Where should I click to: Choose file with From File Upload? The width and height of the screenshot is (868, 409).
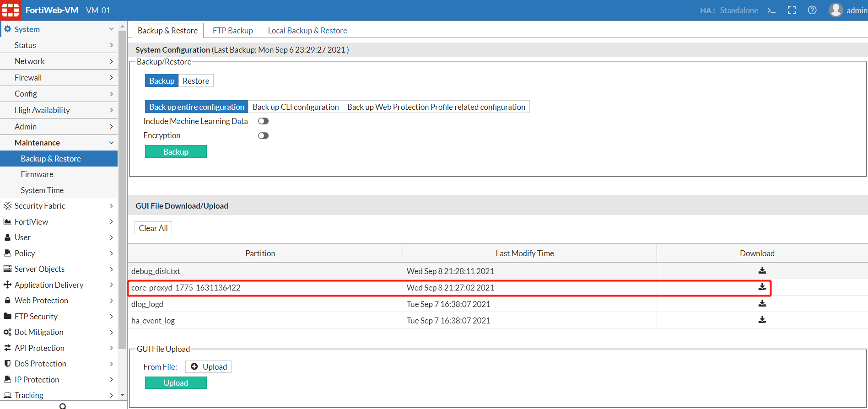pyautogui.click(x=208, y=367)
